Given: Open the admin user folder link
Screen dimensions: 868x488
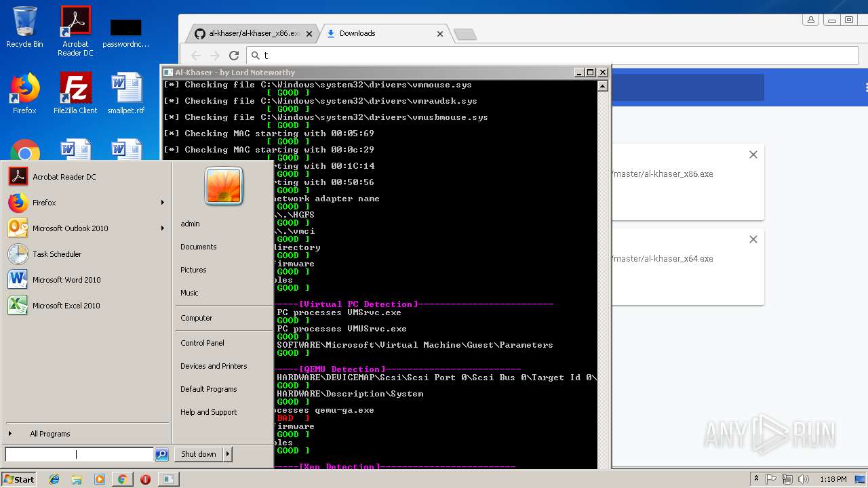Looking at the screenshot, I should (x=190, y=224).
